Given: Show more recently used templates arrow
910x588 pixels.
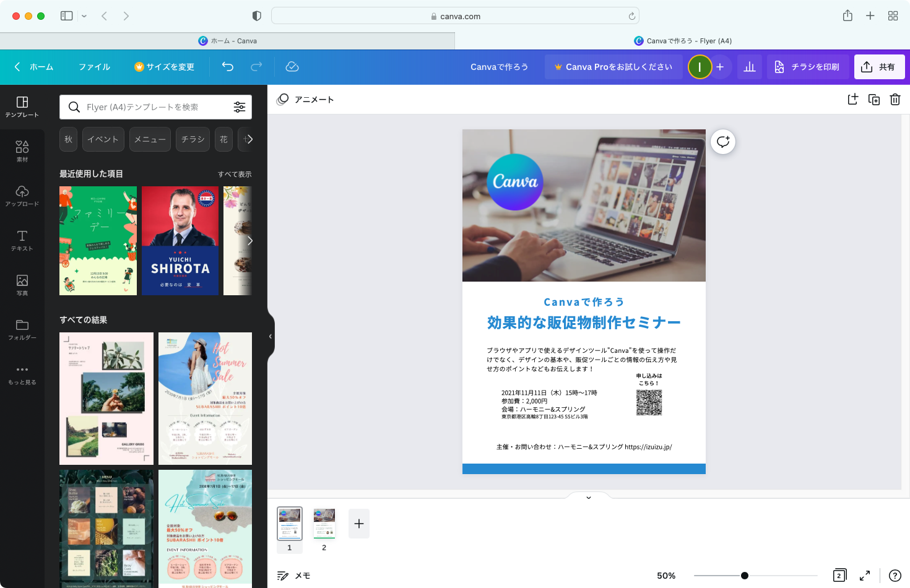Looking at the screenshot, I should pyautogui.click(x=249, y=241).
